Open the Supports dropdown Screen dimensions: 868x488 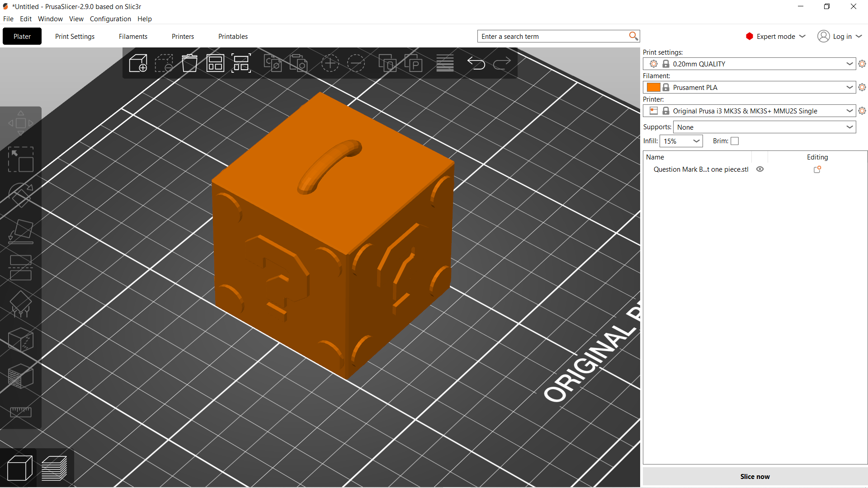click(764, 127)
